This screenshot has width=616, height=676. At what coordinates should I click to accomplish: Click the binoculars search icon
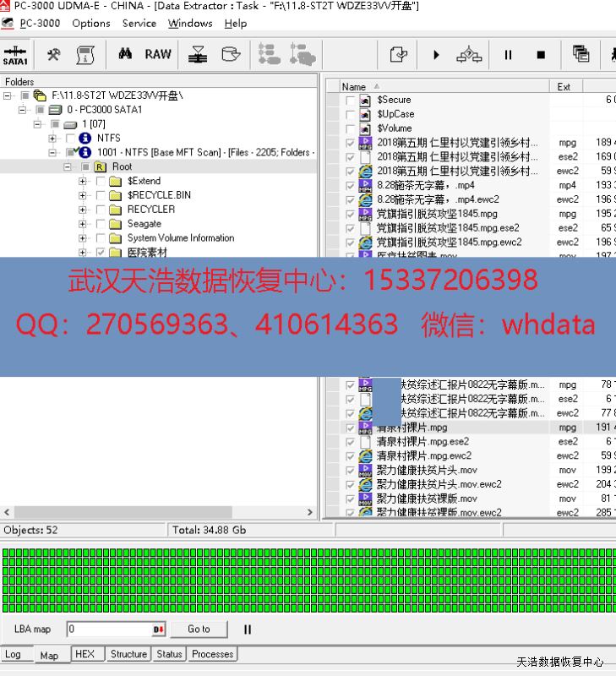(125, 54)
